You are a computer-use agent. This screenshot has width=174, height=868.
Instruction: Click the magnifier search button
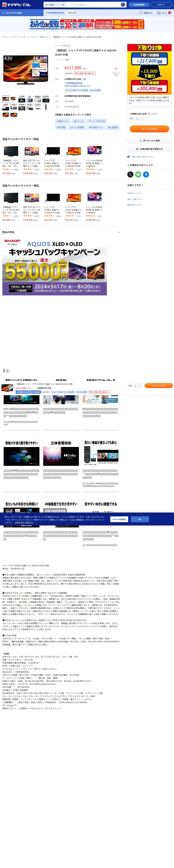tap(123, 5)
